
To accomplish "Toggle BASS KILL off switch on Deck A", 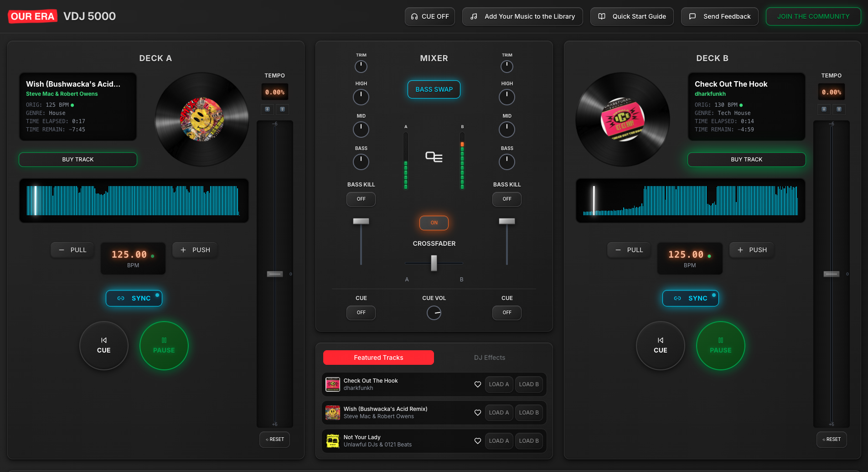I will click(361, 199).
